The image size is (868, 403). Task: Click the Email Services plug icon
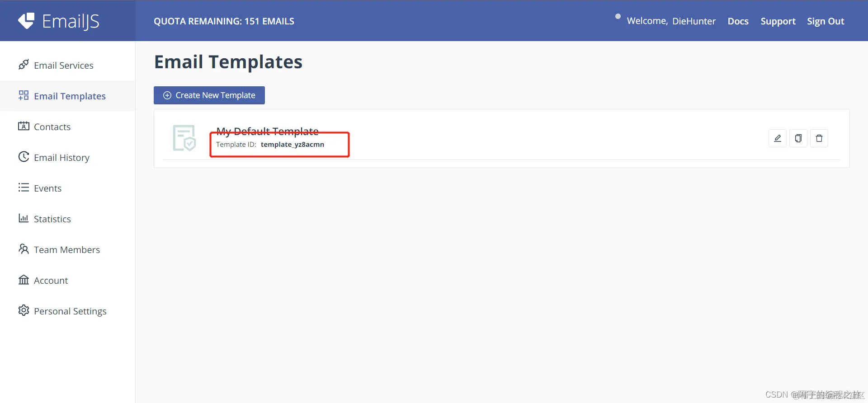tap(24, 65)
